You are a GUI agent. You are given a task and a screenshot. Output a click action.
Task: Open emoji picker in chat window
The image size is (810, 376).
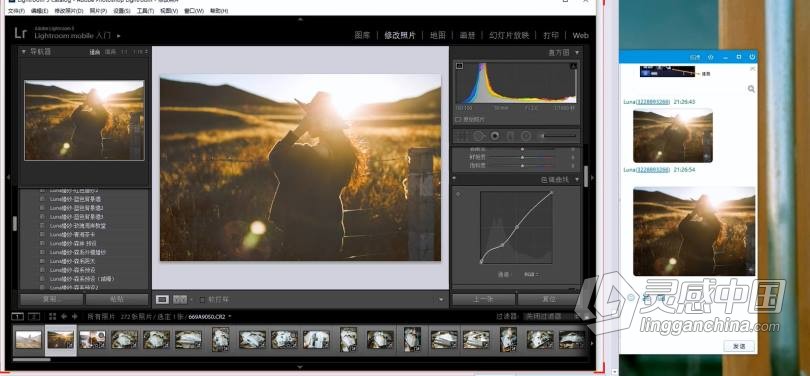630,297
